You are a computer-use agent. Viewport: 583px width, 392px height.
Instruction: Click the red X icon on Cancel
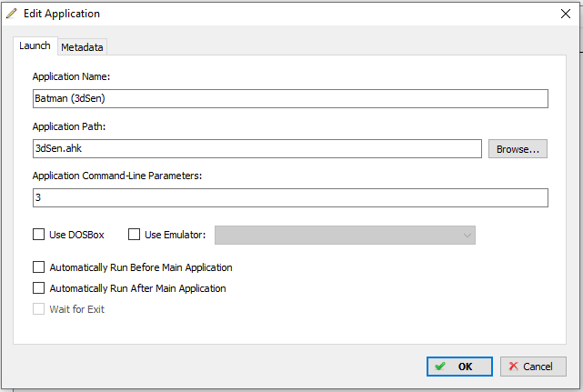coord(514,367)
